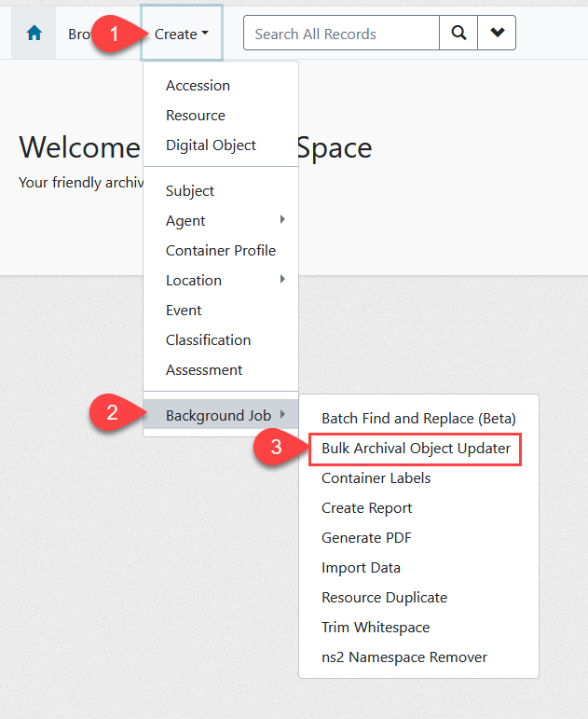This screenshot has height=719, width=588.
Task: Open the advanced search dropdown arrow
Action: click(497, 34)
